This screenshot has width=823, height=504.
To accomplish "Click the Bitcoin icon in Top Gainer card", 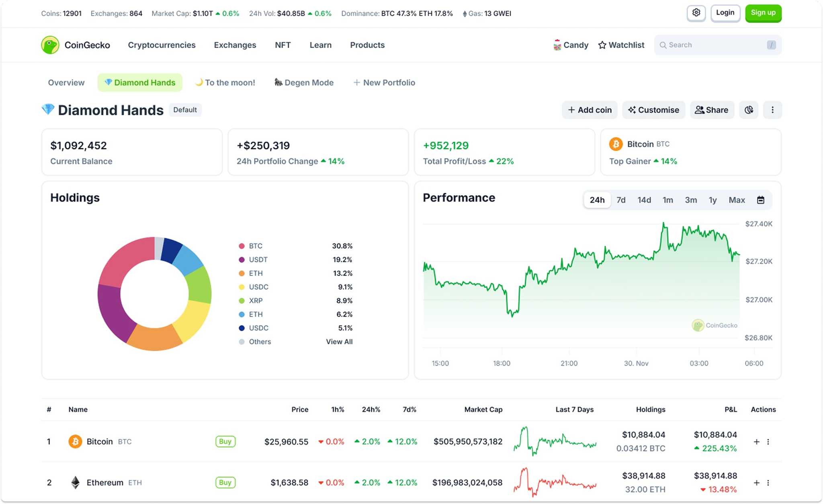I will coord(616,144).
